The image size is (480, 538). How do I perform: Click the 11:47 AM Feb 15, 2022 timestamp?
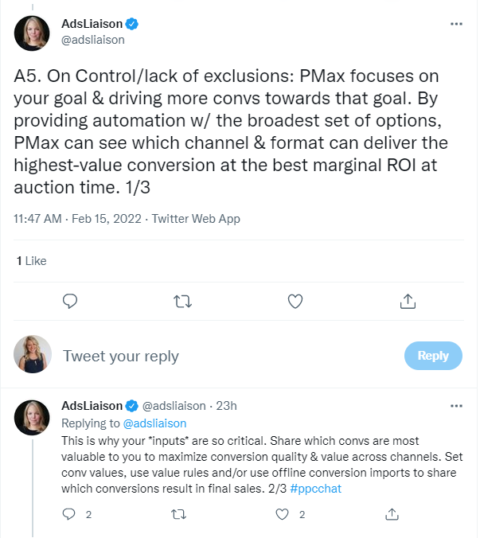[78, 219]
